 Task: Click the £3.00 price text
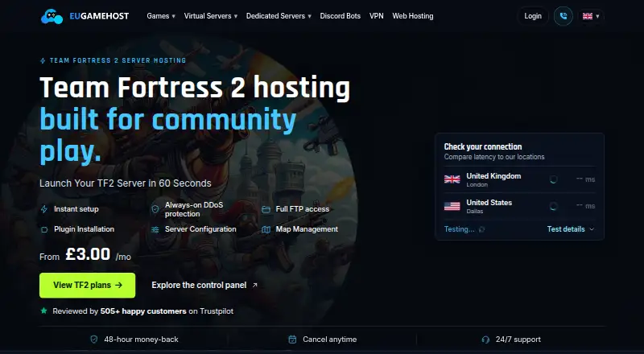[x=88, y=254]
